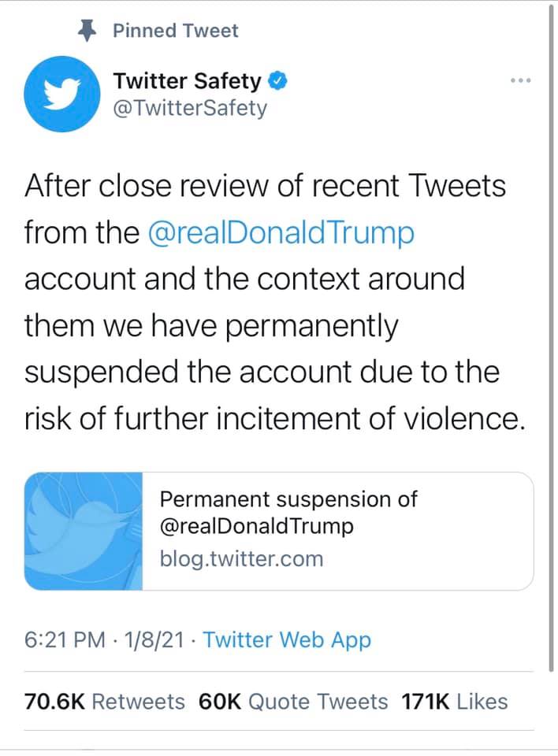Click the 'Permanent suspension of' card title
This screenshot has width=558, height=756.
(x=288, y=499)
